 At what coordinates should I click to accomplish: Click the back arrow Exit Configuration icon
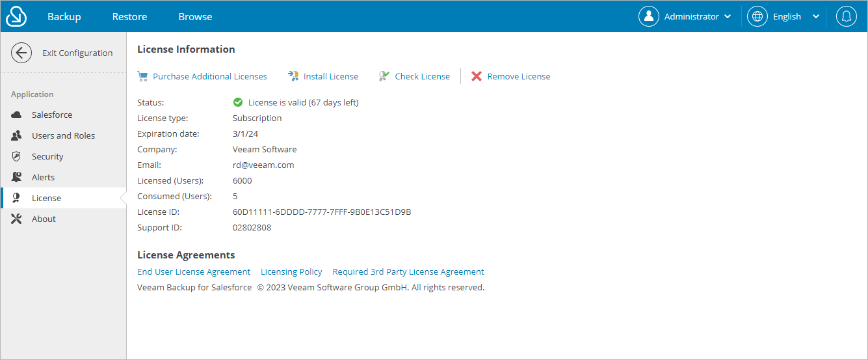pos(21,53)
